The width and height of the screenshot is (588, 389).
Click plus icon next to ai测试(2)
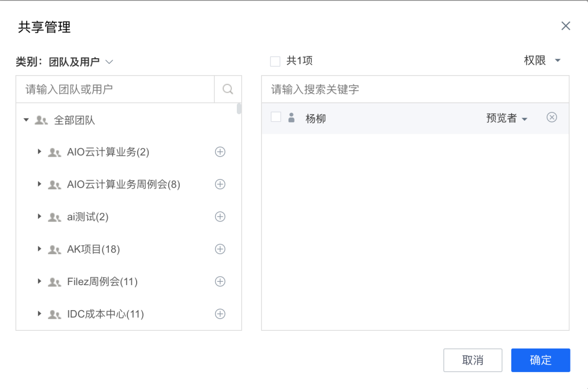pos(220,217)
